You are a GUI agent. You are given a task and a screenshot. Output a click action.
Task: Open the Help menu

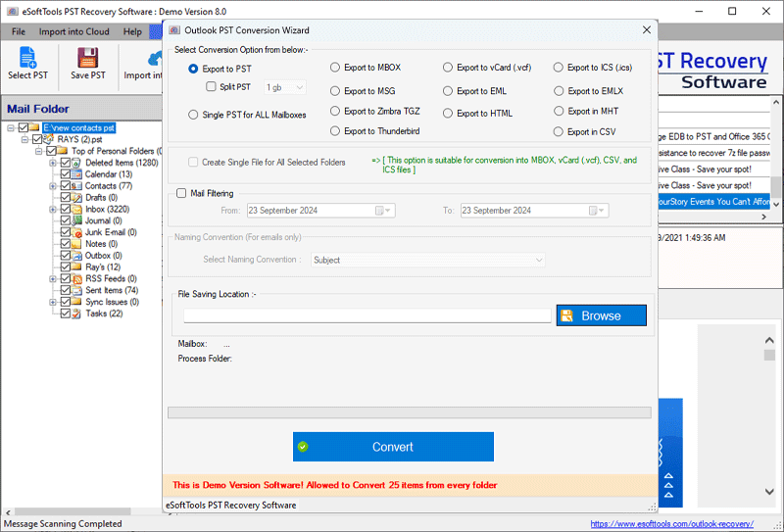pyautogui.click(x=132, y=31)
